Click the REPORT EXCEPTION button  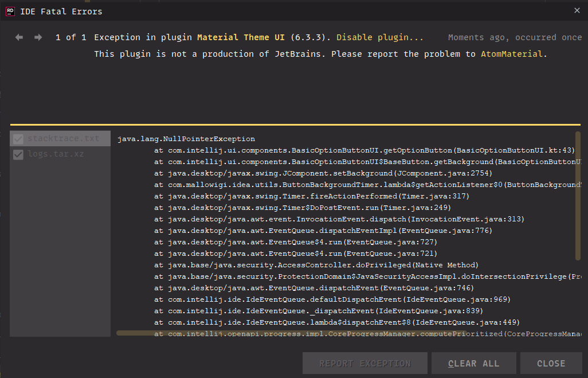point(364,363)
